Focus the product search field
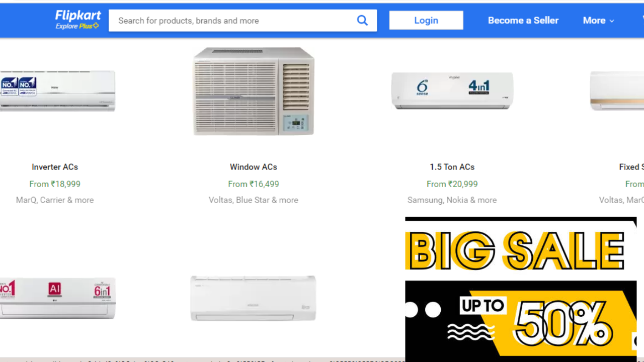644x362 pixels. 233,21
